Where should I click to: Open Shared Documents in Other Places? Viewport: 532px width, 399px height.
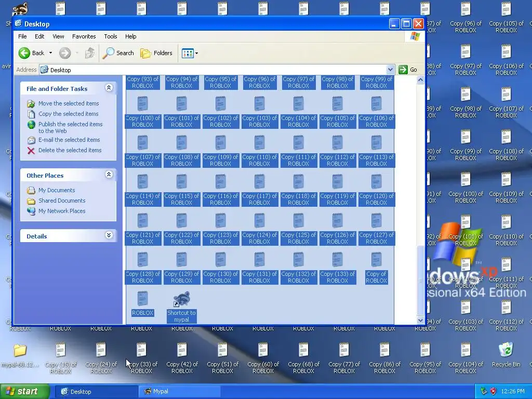pos(62,201)
